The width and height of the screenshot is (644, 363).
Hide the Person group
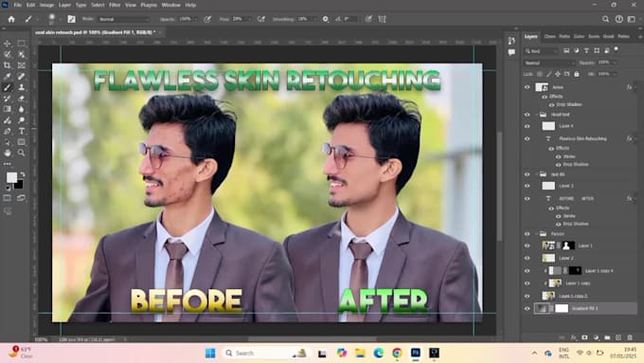coord(527,234)
